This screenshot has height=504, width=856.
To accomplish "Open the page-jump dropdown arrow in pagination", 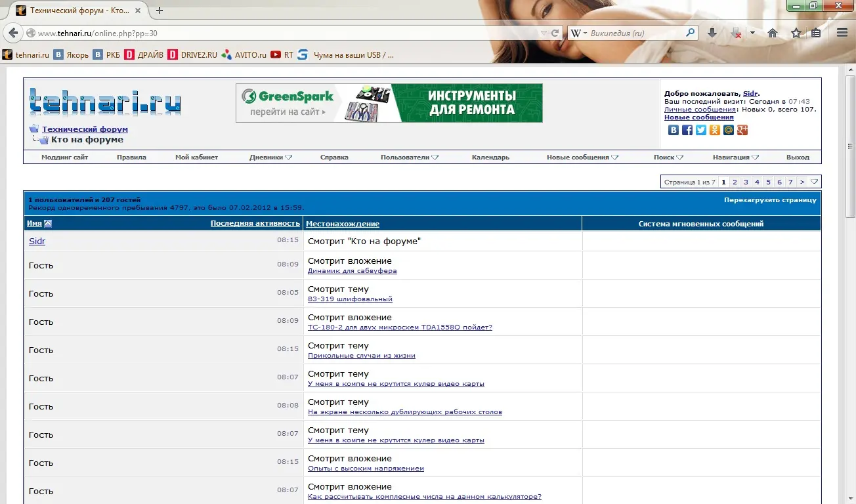I will pos(814,182).
